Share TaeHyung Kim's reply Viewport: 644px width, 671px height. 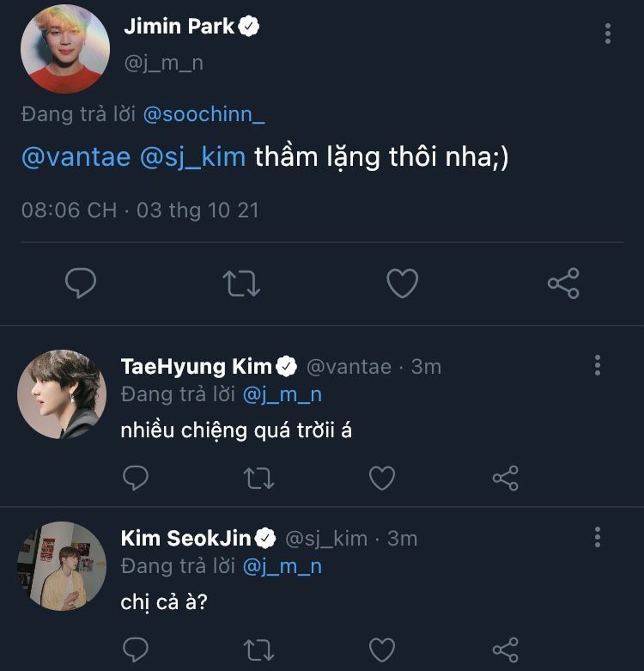click(x=506, y=478)
